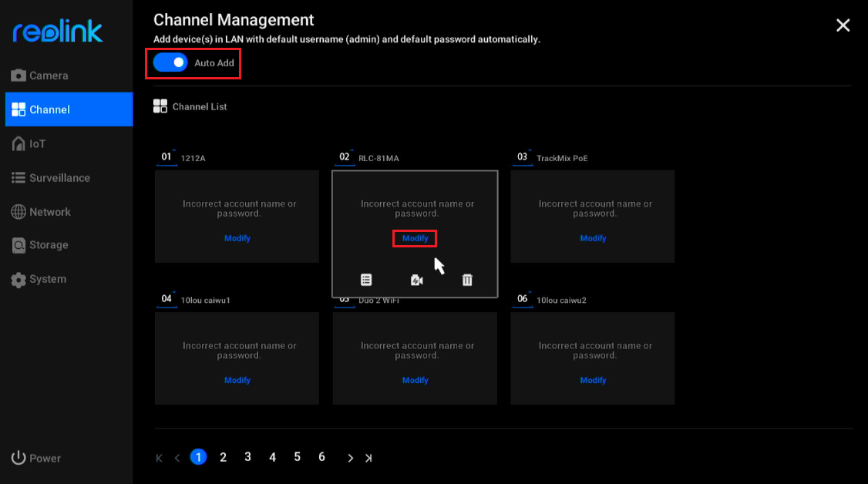The height and width of the screenshot is (484, 868).
Task: Select page 1 of the channel list
Action: [198, 458]
